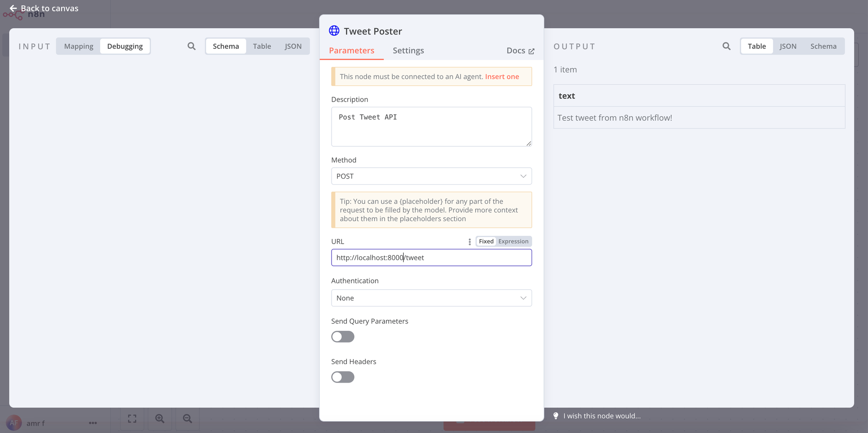Select the text column header
This screenshot has width=868, height=433.
(699, 96)
